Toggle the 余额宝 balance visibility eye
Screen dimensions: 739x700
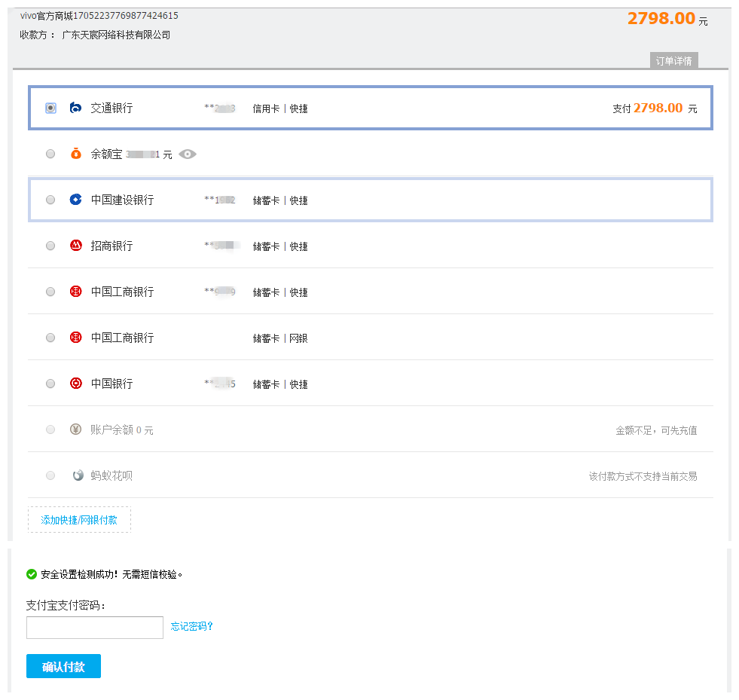[188, 154]
